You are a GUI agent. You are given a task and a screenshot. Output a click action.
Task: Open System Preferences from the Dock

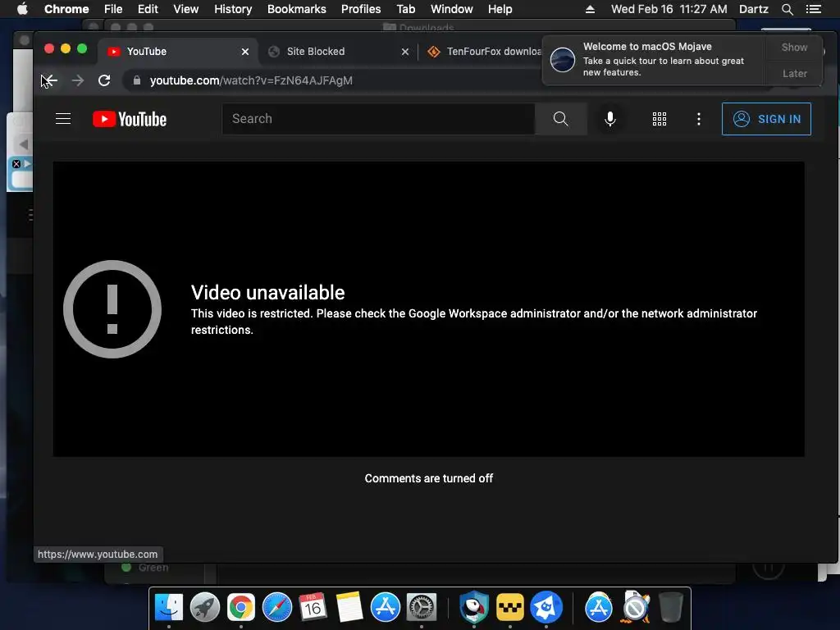point(422,608)
